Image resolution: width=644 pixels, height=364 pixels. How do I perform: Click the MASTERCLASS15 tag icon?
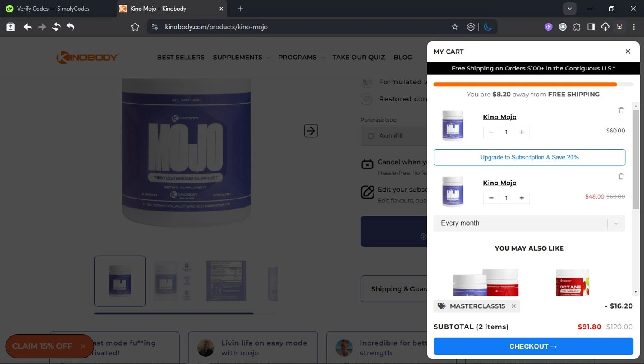441,306
